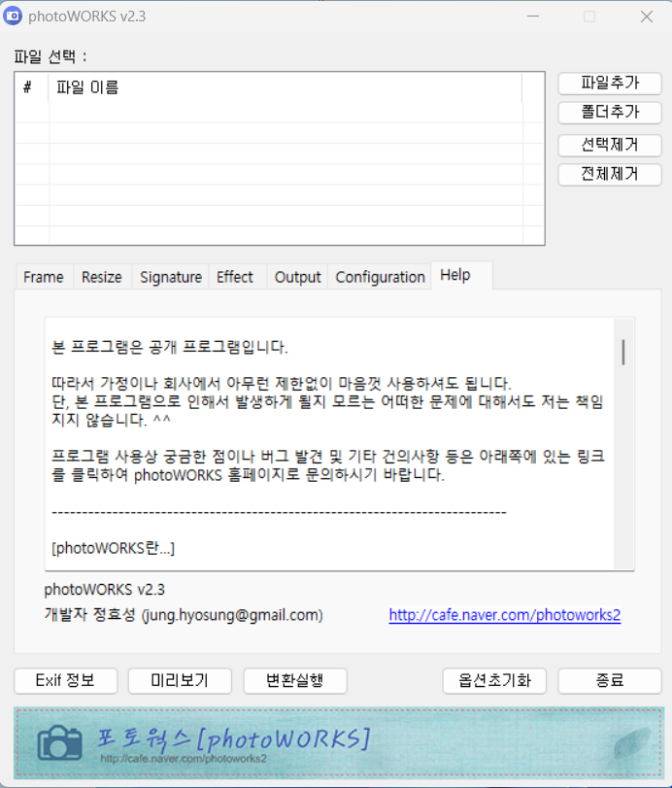Click the photoWORKS banner image at bottom
Image resolution: width=672 pixels, height=788 pixels.
click(x=339, y=742)
